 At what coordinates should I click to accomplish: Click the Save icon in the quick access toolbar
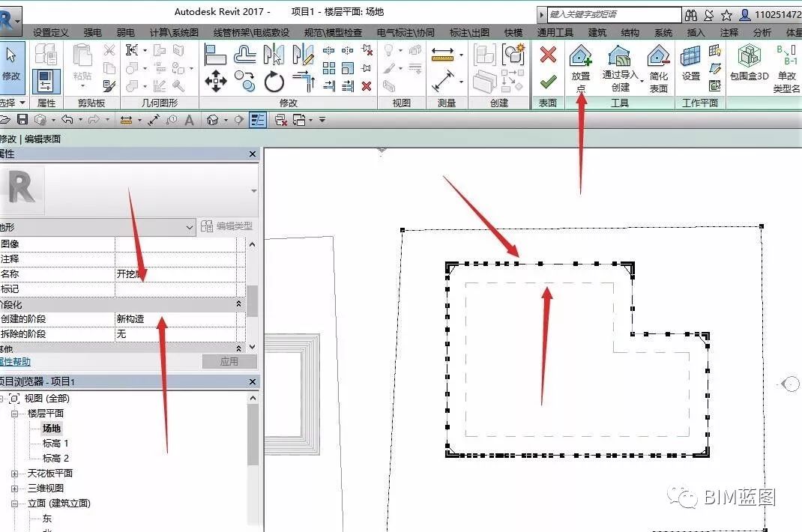tap(22, 120)
